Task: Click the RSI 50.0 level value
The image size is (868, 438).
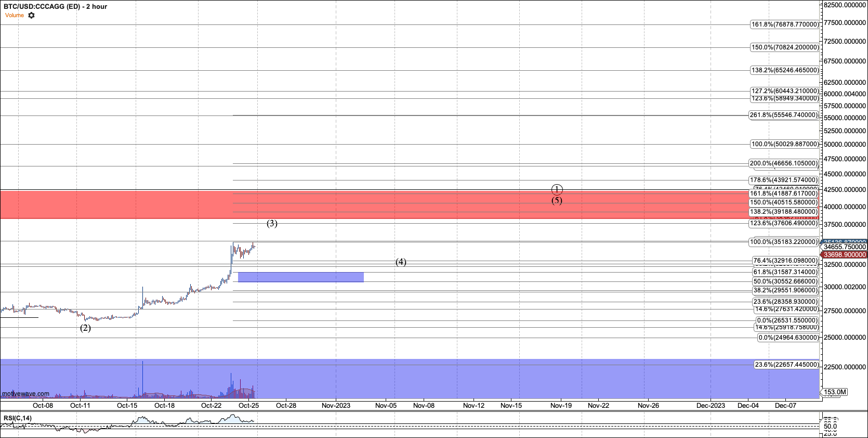Action: pyautogui.click(x=831, y=427)
